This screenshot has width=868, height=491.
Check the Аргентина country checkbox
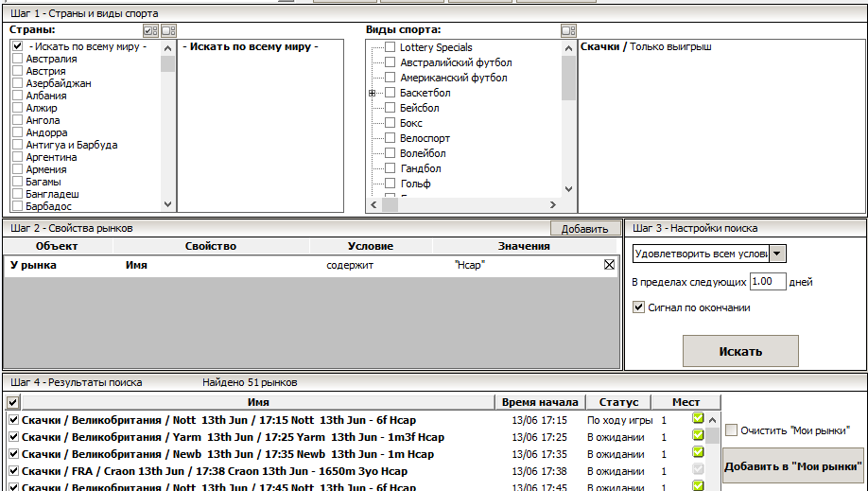pos(17,157)
